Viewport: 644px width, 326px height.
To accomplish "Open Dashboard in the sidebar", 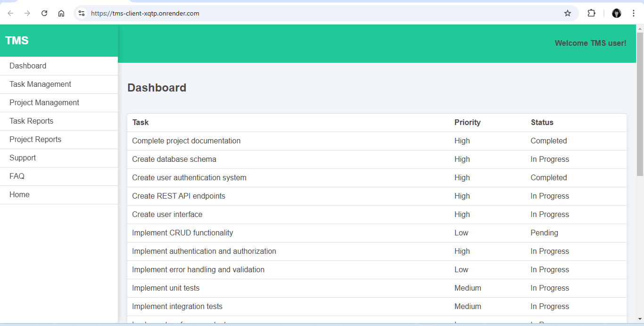I will click(x=28, y=66).
